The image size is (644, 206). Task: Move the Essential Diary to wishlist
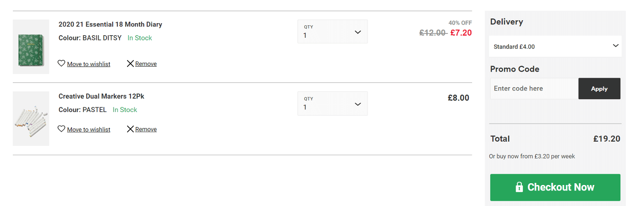[x=88, y=64]
